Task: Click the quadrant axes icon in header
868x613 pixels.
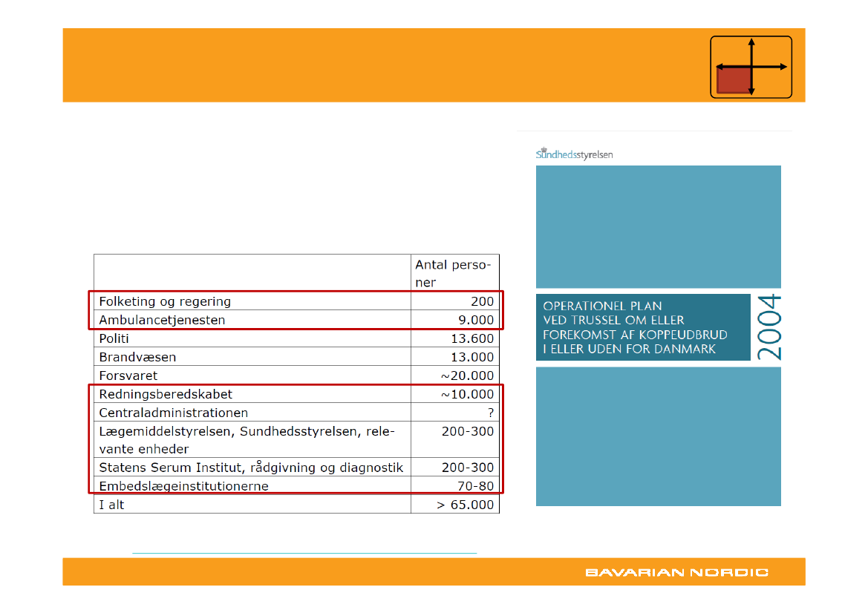Action: point(751,67)
